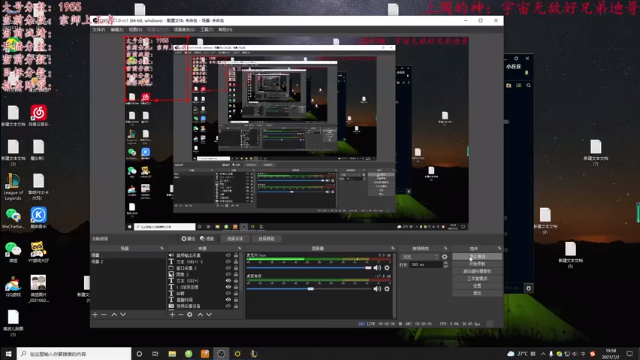Open the League of Legends desktop shortcut
The width and height of the screenshot is (640, 360).
click(x=13, y=187)
